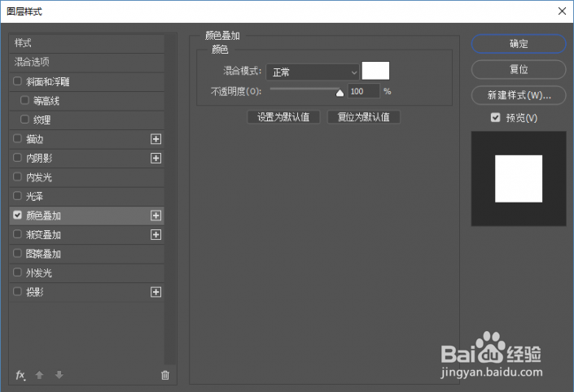This screenshot has height=392, width=574.
Task: Enable the 描边 checkbox
Action: 17,138
